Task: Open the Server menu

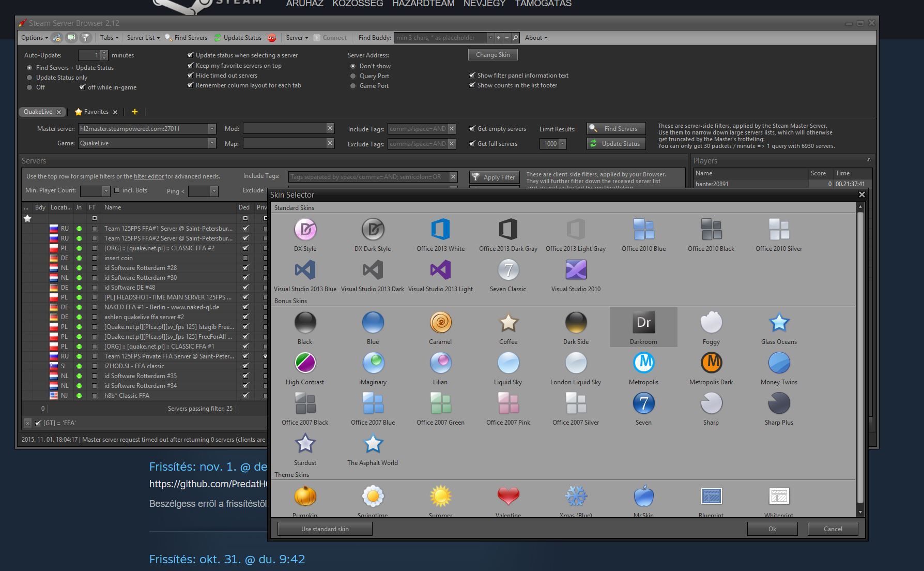Action: click(x=297, y=38)
